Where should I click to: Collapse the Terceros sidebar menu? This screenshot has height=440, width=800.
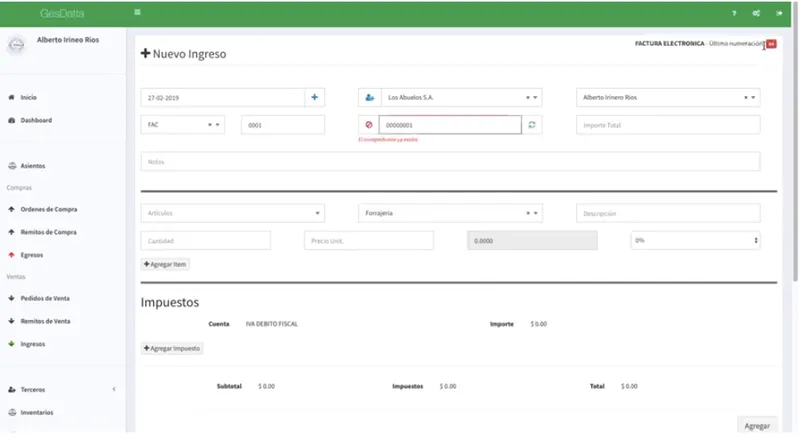(114, 389)
